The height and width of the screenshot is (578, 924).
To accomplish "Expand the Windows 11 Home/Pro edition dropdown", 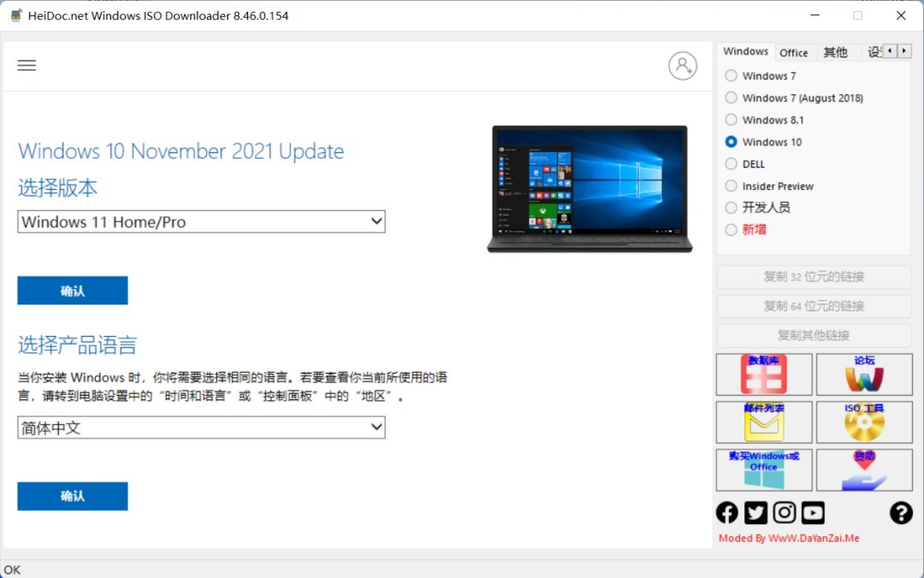I will [201, 222].
